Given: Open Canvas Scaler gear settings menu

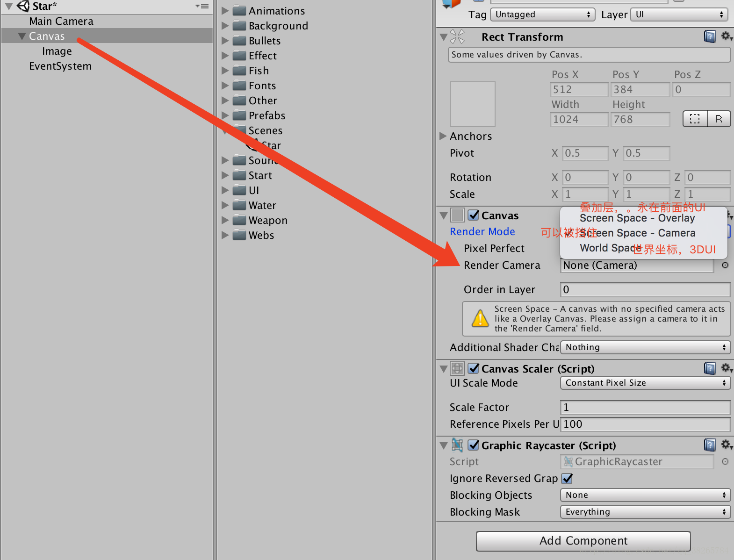Looking at the screenshot, I should click(x=727, y=368).
